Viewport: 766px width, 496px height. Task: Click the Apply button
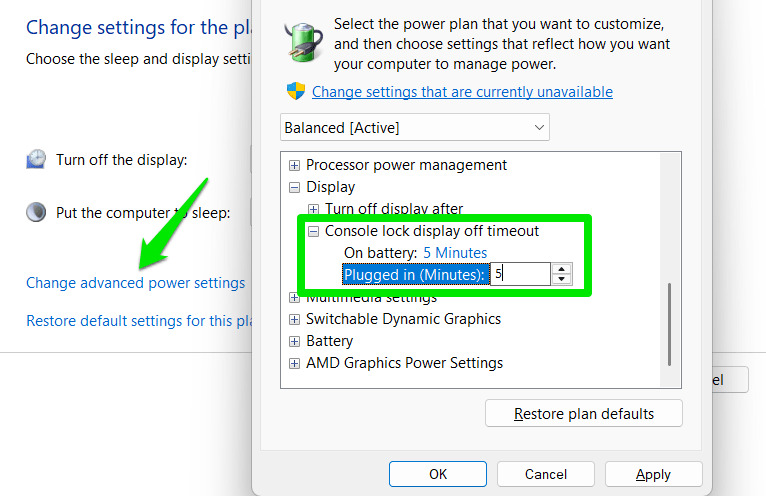653,474
